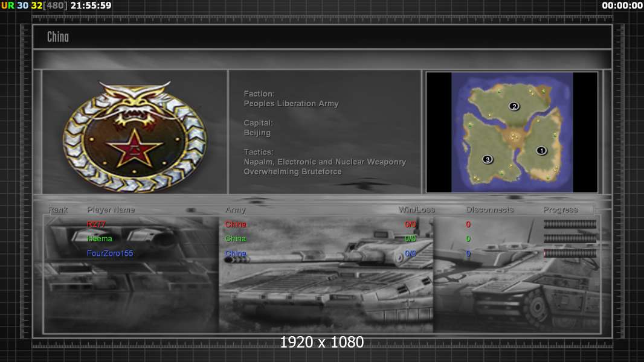Click Heema's green 0/0 win/loss value

410,238
